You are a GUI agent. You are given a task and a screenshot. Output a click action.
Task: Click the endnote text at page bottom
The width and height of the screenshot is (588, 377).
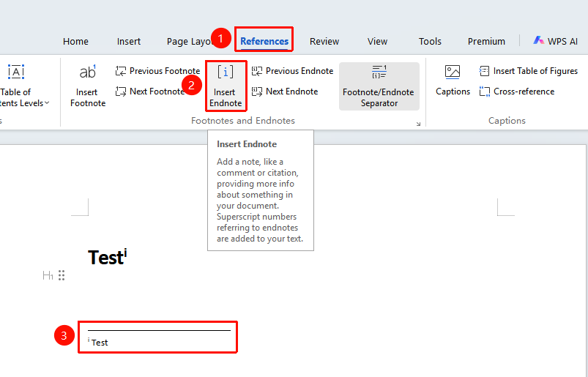98,343
